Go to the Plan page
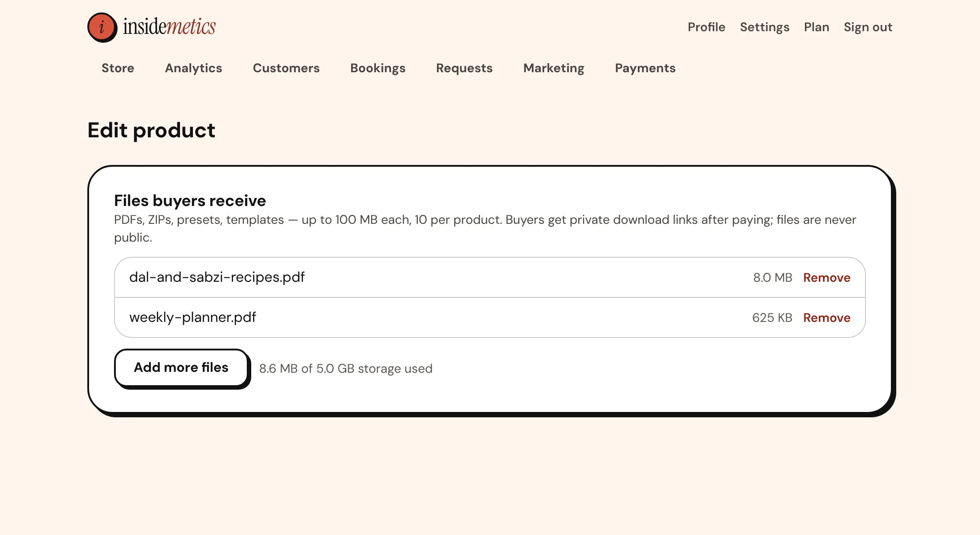The height and width of the screenshot is (535, 980). tap(817, 27)
